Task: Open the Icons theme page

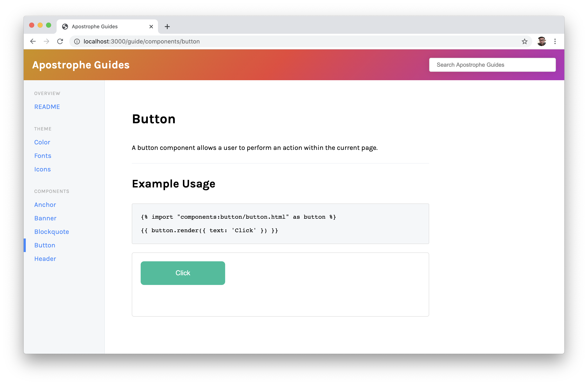Action: point(42,169)
